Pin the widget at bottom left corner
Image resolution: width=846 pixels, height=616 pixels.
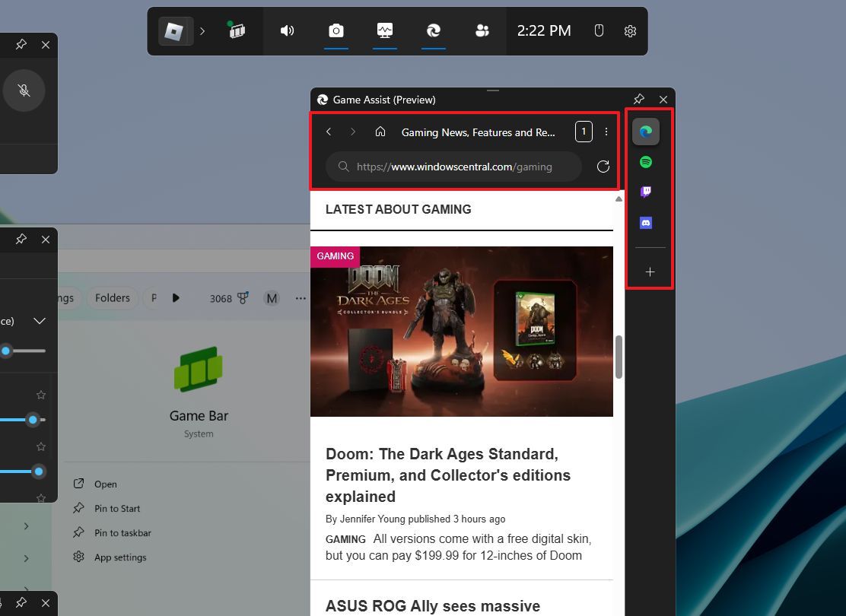pos(21,602)
